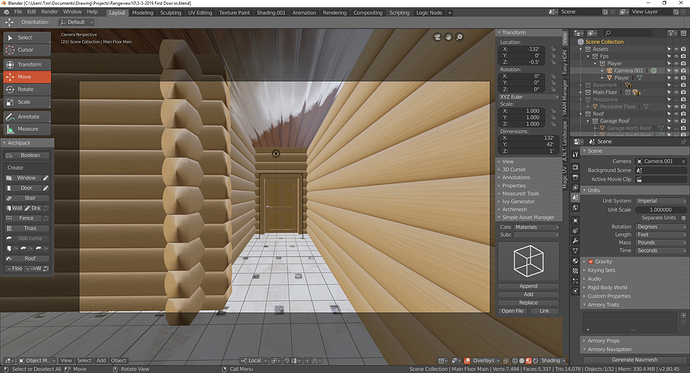Open the Time Seconds dropdown
Image resolution: width=690 pixels, height=373 pixels.
pyautogui.click(x=661, y=251)
